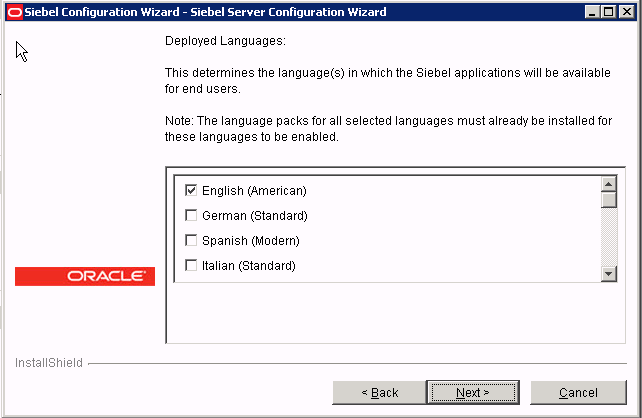The height and width of the screenshot is (418, 642).
Task: Enable the German (Standard) language checkbox
Action: (x=191, y=215)
